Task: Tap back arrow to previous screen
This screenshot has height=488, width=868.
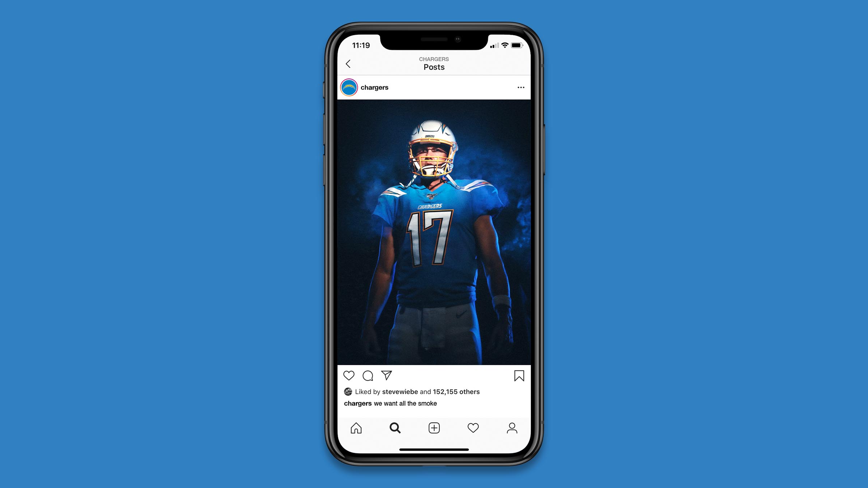Action: (348, 64)
